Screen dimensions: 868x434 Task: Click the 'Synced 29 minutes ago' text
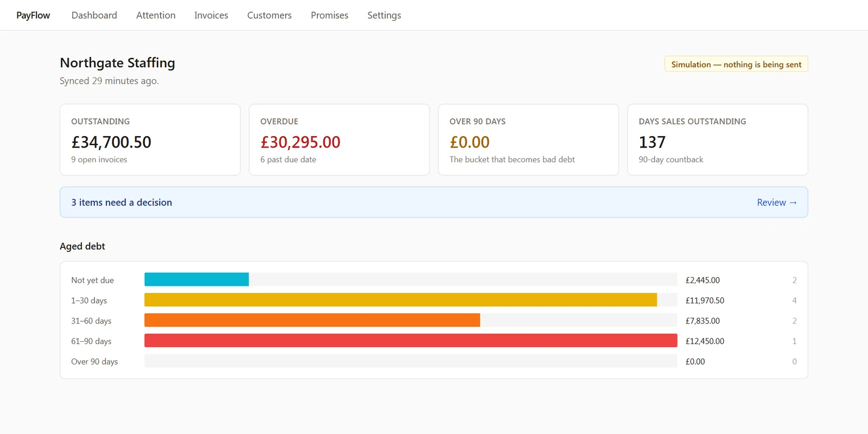(x=109, y=81)
